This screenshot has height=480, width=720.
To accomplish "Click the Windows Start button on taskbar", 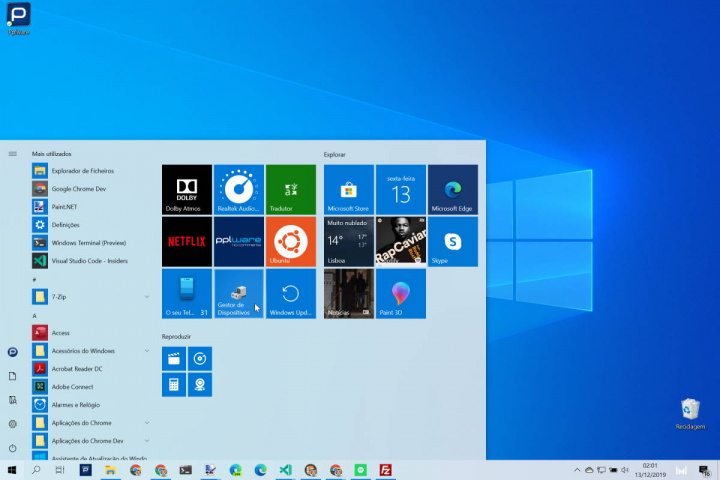I will 12,470.
